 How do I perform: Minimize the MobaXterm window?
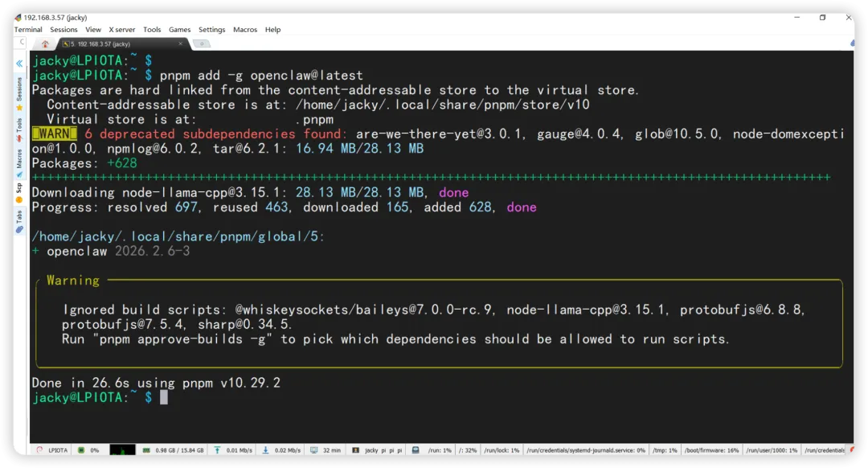[x=797, y=18]
